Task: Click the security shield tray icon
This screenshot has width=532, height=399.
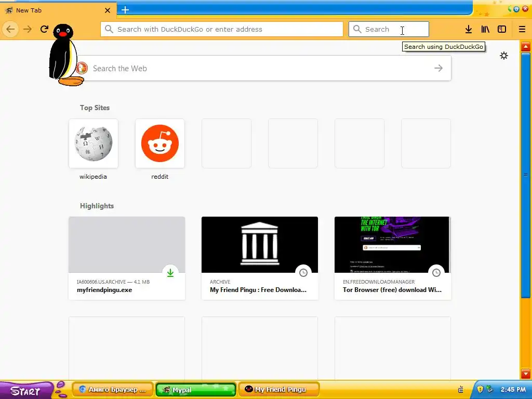Action: click(480, 389)
